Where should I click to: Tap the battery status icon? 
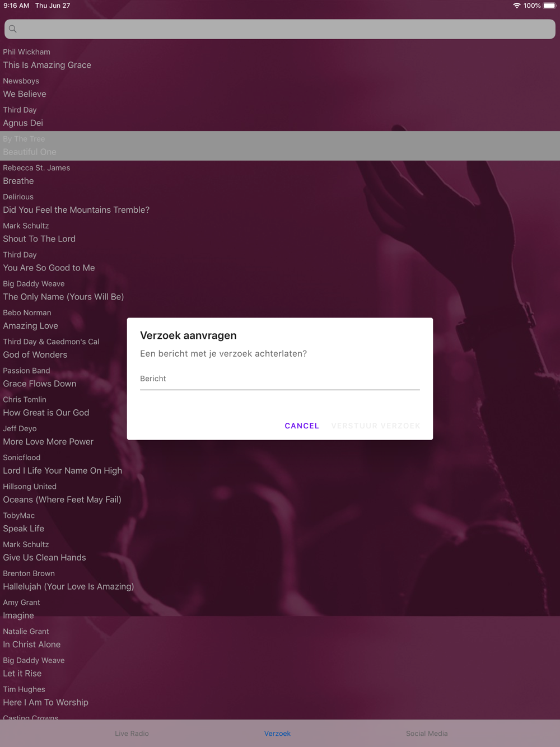[549, 6]
